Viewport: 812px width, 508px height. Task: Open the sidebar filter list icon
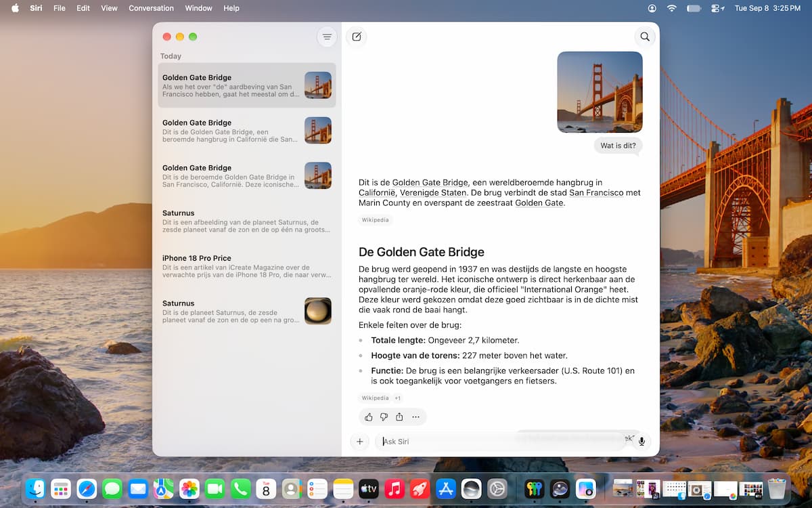click(327, 37)
